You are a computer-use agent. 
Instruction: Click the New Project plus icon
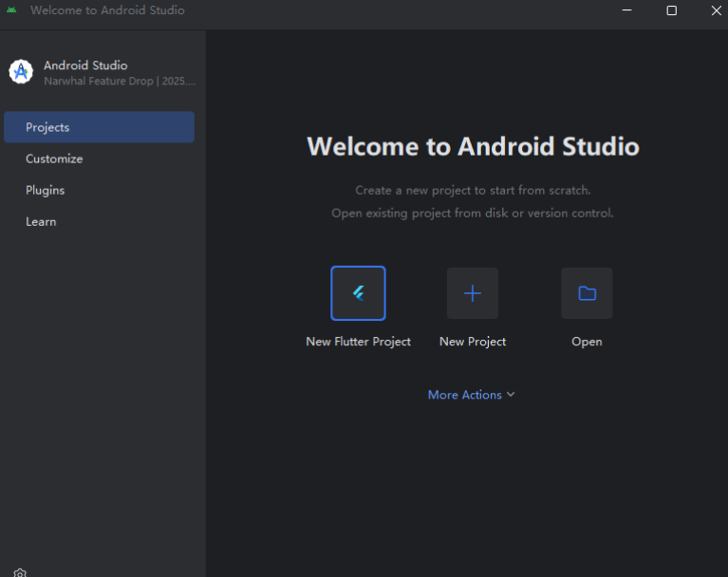click(472, 293)
